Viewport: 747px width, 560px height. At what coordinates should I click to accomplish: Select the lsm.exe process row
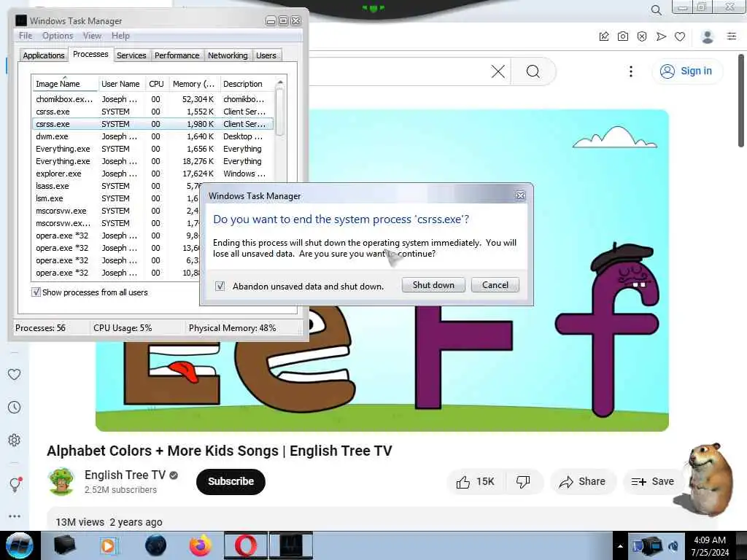coord(117,198)
